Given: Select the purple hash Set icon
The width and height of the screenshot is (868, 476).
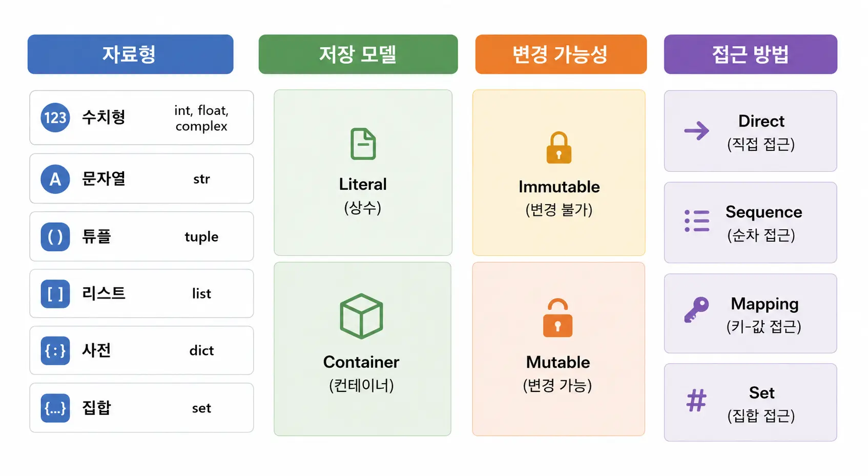Looking at the screenshot, I should click(697, 401).
